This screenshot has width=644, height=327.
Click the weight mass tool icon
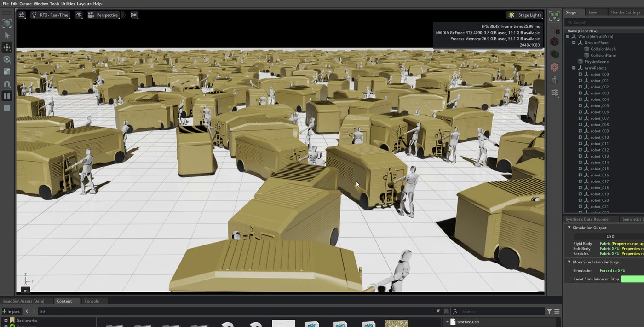(x=554, y=80)
